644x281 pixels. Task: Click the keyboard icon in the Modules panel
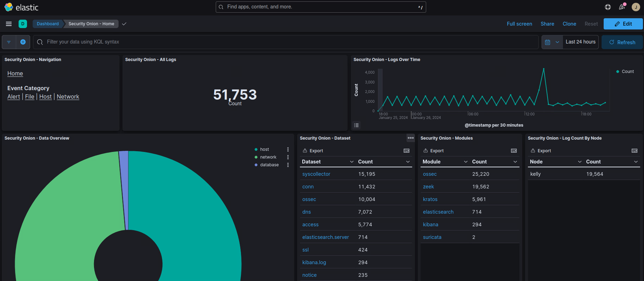click(x=514, y=151)
